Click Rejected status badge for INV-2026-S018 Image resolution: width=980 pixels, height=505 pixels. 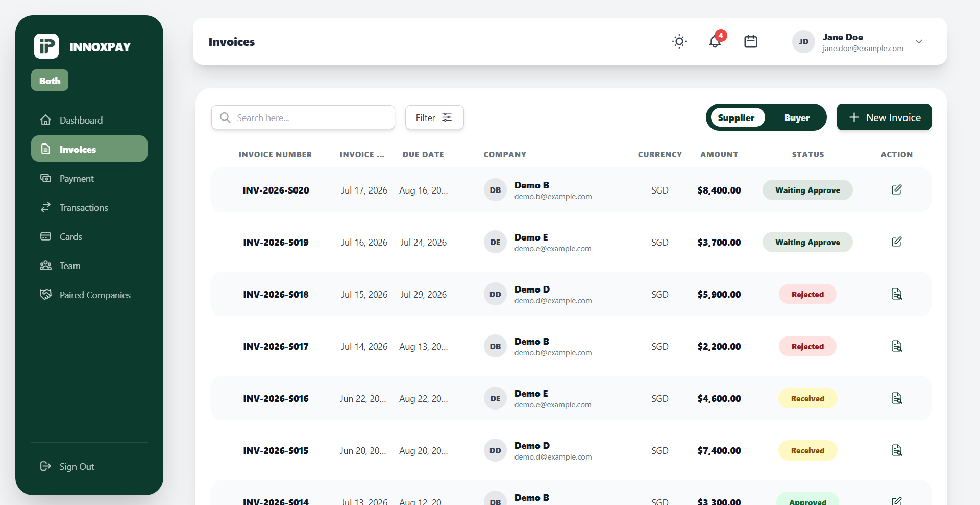(807, 294)
